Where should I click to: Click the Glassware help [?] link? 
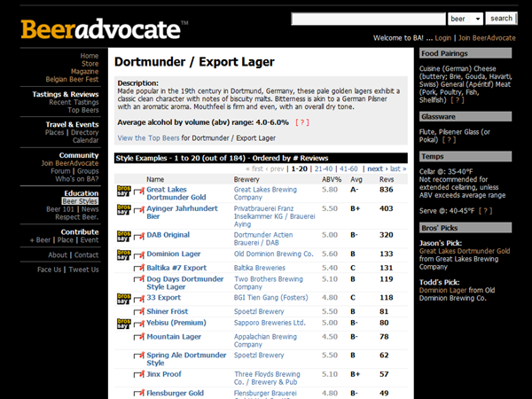coord(449,140)
